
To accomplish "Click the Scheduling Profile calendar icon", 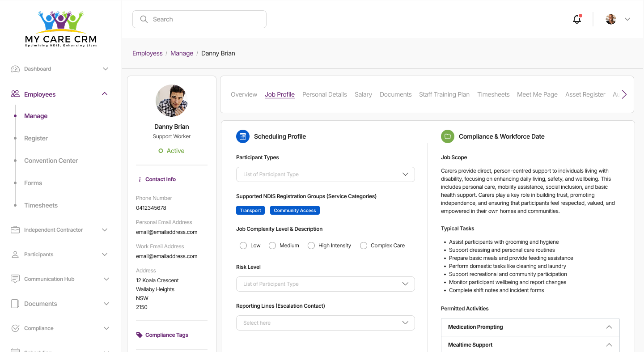I will pos(243,136).
